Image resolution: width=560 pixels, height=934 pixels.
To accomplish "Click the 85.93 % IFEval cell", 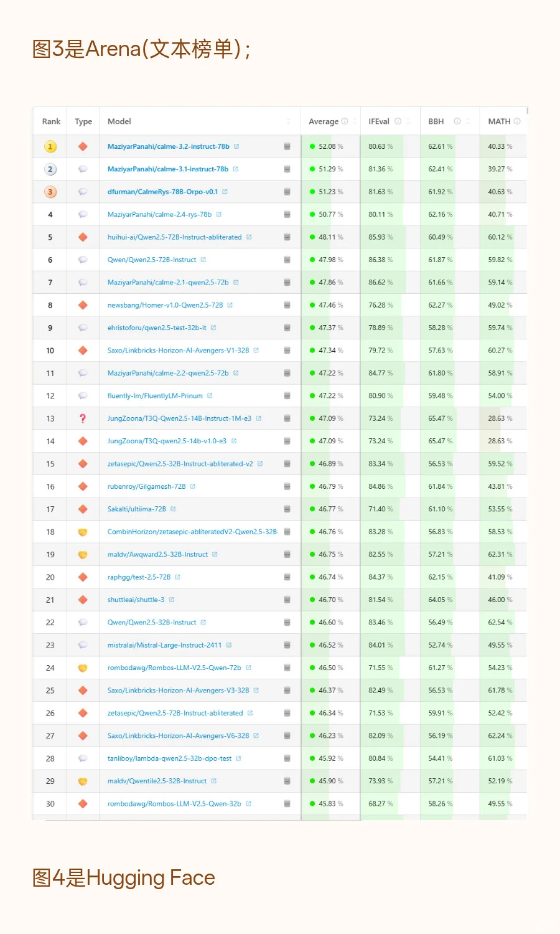I will (390, 237).
